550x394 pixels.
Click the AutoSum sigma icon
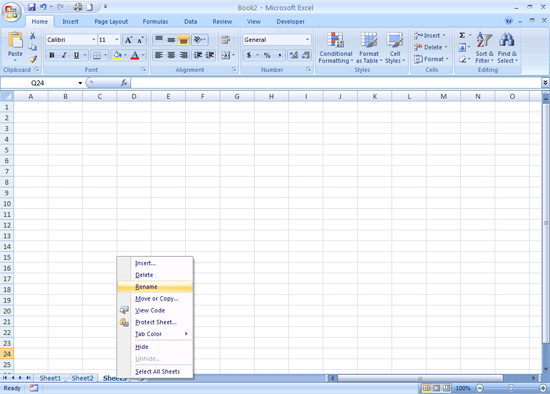point(462,35)
